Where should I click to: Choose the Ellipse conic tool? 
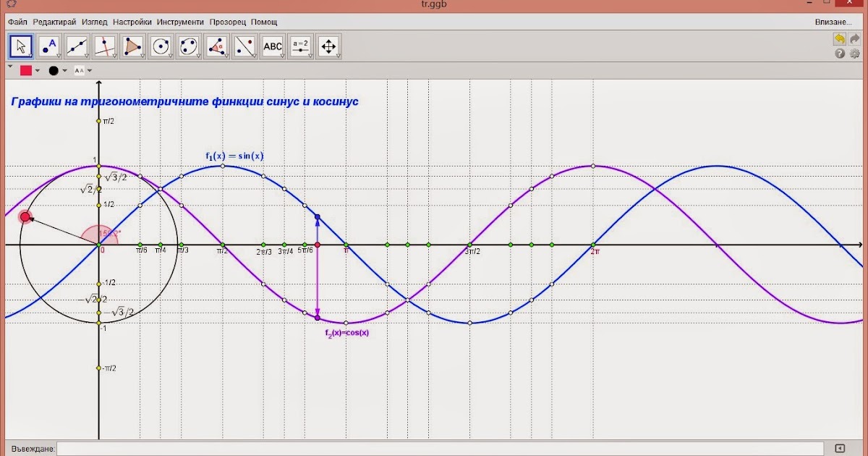[189, 46]
